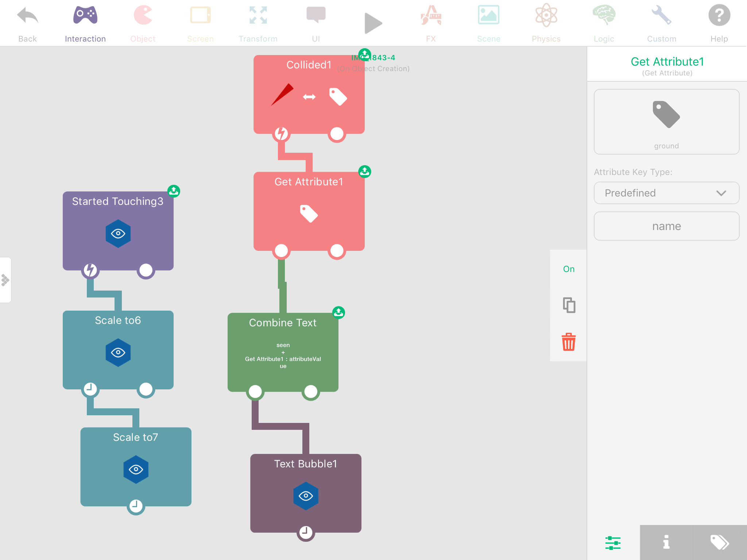Delete behavior with red trash icon
The image size is (747, 560).
568,342
